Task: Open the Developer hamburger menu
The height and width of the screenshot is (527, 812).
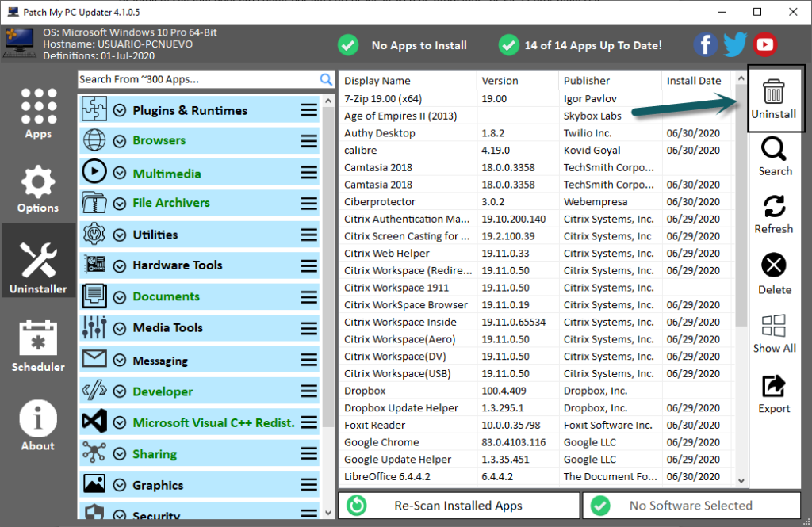Action: (x=309, y=391)
